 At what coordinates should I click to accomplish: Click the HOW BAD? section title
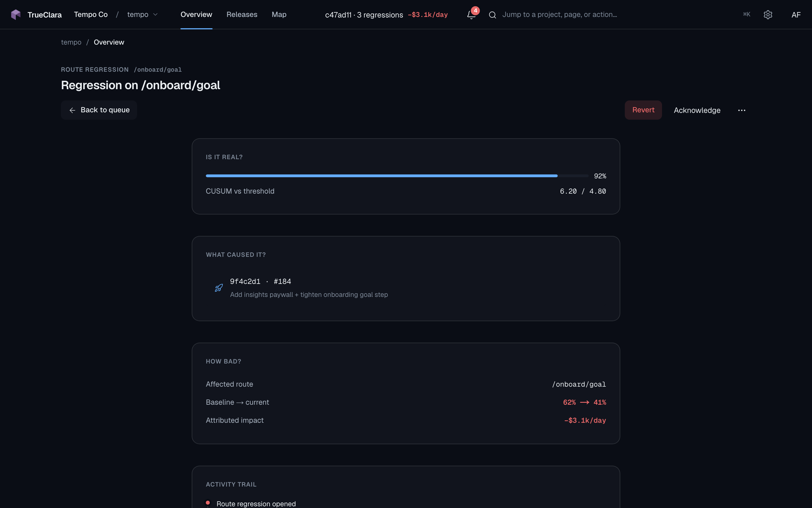click(x=224, y=362)
